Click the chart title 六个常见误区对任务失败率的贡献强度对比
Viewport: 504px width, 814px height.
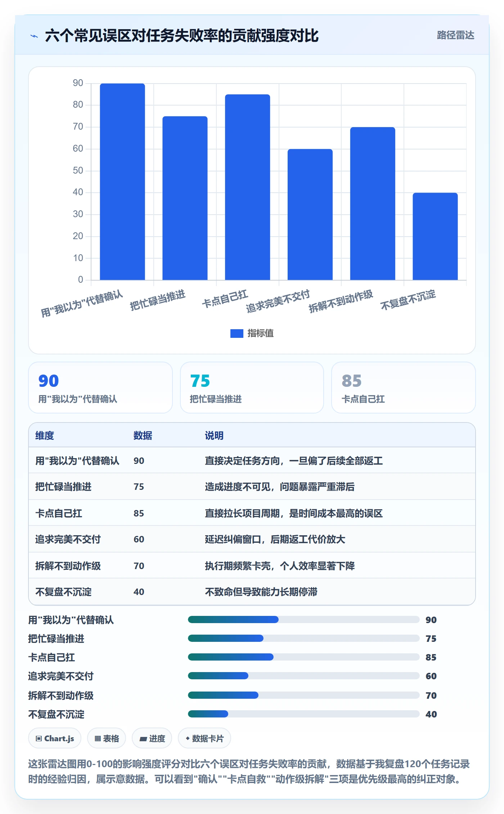(x=182, y=36)
